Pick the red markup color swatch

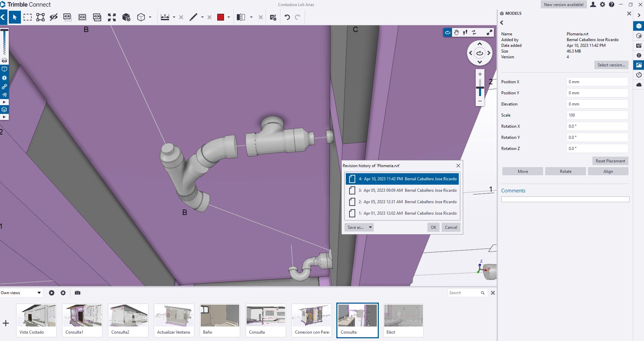[x=221, y=17]
